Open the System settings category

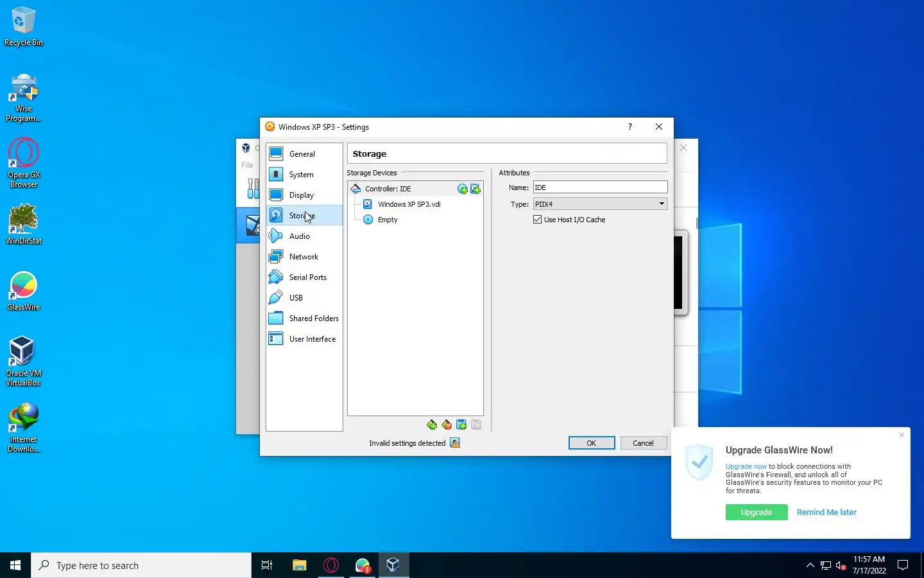point(304,175)
